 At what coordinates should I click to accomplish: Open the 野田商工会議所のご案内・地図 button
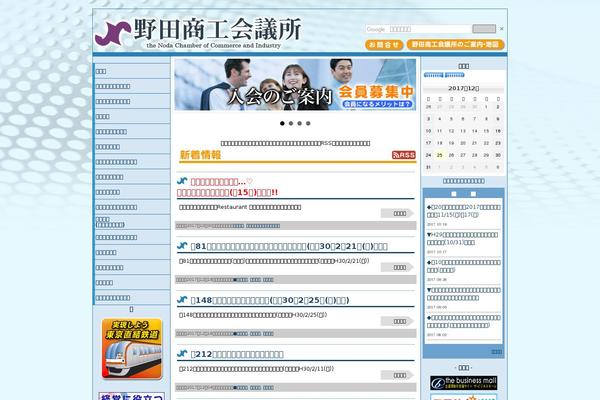click(455, 44)
